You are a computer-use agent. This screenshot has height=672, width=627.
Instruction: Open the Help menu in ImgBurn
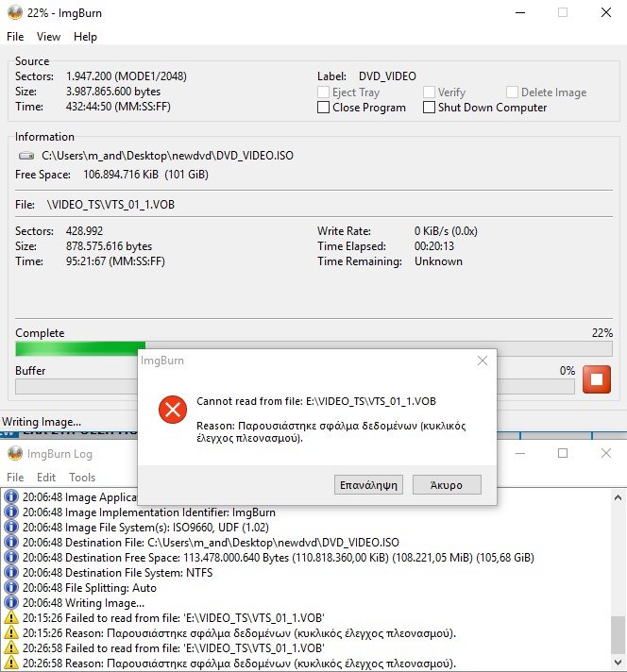pos(85,37)
